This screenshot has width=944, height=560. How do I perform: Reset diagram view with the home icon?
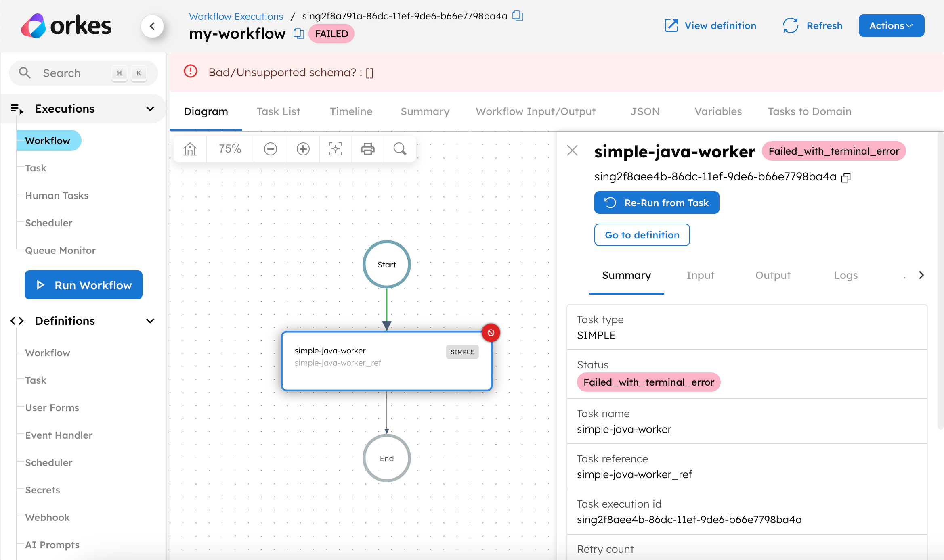point(190,149)
